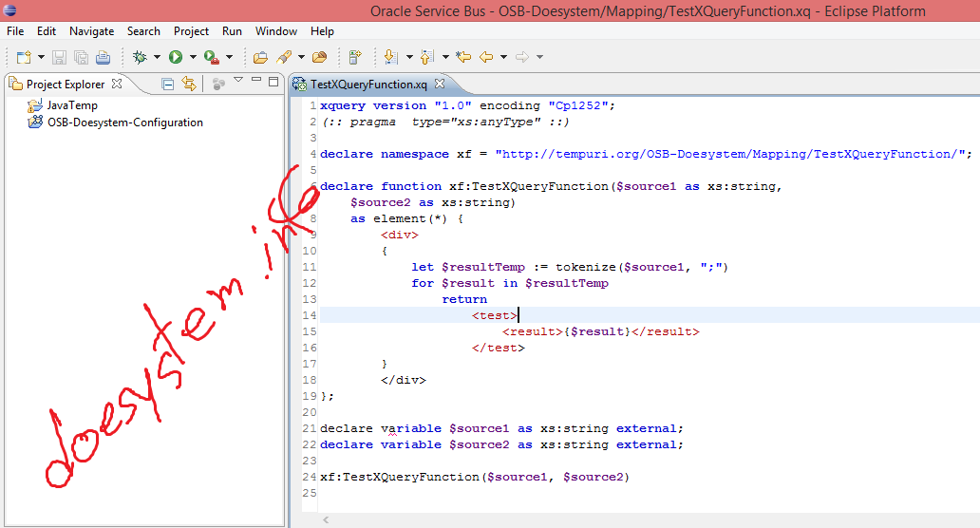Maximize the Project Explorer panel
Image resolution: width=980 pixels, height=528 pixels.
click(273, 82)
